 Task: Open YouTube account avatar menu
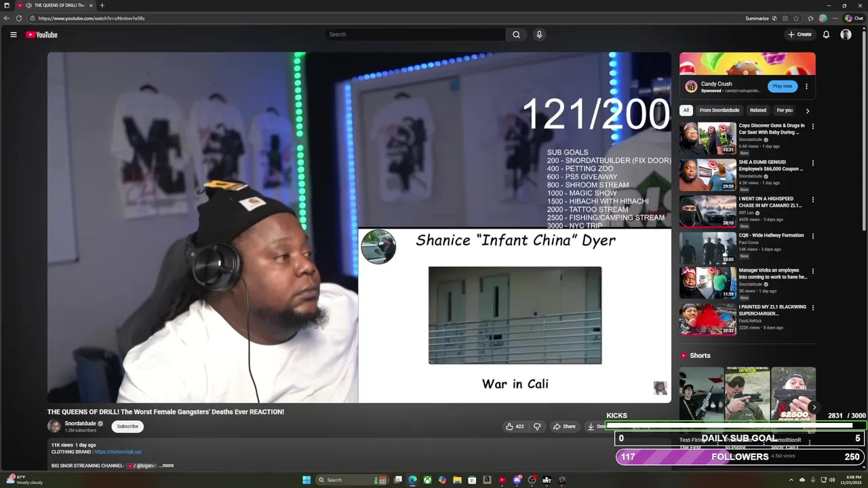click(846, 35)
